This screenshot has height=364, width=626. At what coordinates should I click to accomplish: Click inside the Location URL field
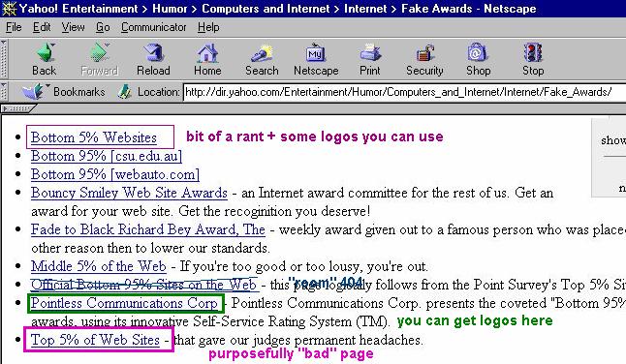(x=404, y=92)
